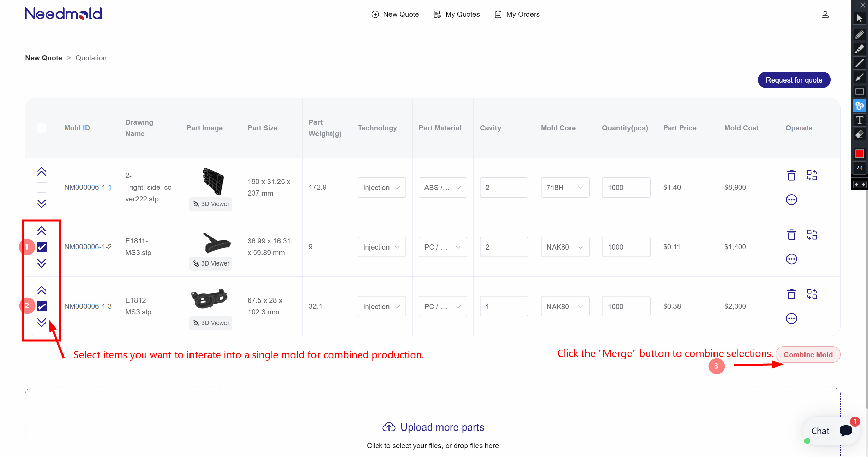Open Technology dropdown for NM000006-1-2
868x457 pixels.
pyautogui.click(x=382, y=247)
